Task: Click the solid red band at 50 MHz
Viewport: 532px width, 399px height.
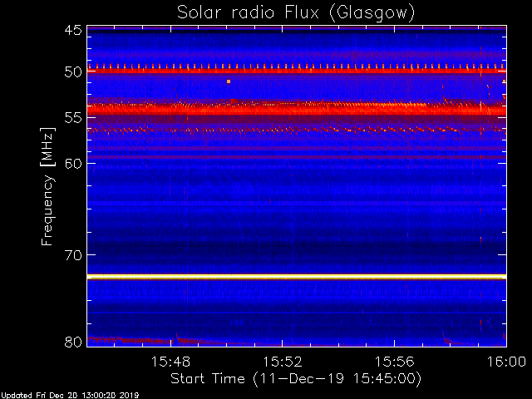Action: coord(297,71)
